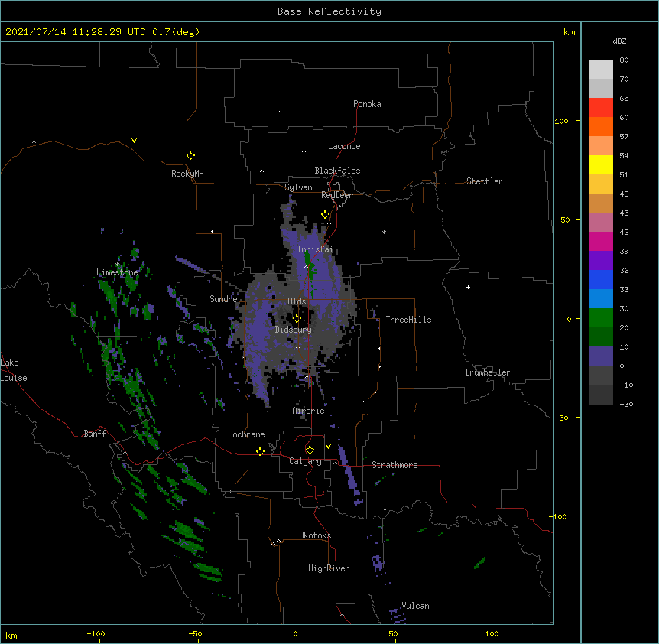This screenshot has width=659, height=644.
Task: Click the timestamp 2021/07/14 11:28:29 UTC
Action: pyautogui.click(x=76, y=32)
